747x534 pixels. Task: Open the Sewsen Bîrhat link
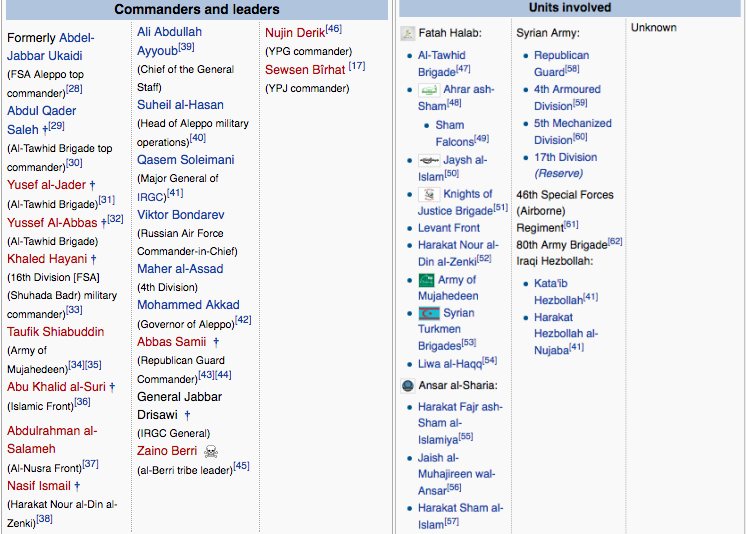pos(305,70)
